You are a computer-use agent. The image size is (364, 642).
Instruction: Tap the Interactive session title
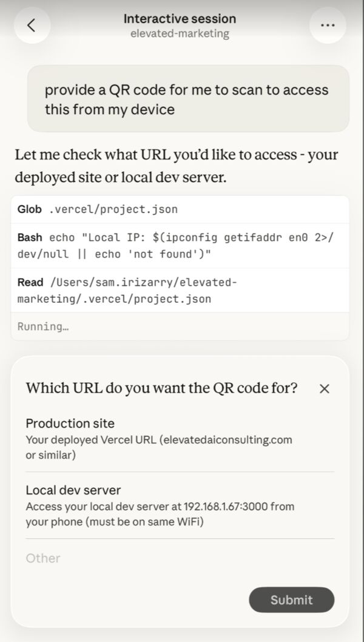pyautogui.click(x=180, y=19)
